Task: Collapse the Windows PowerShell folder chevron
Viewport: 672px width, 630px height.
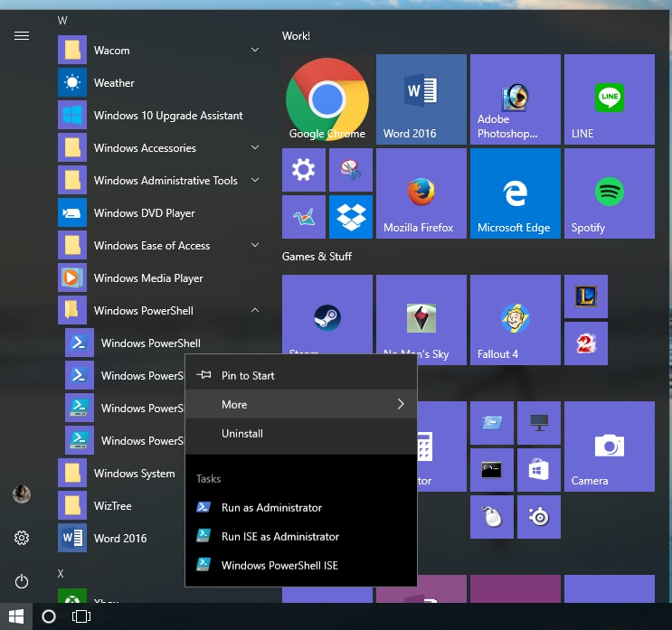Action: (x=255, y=310)
